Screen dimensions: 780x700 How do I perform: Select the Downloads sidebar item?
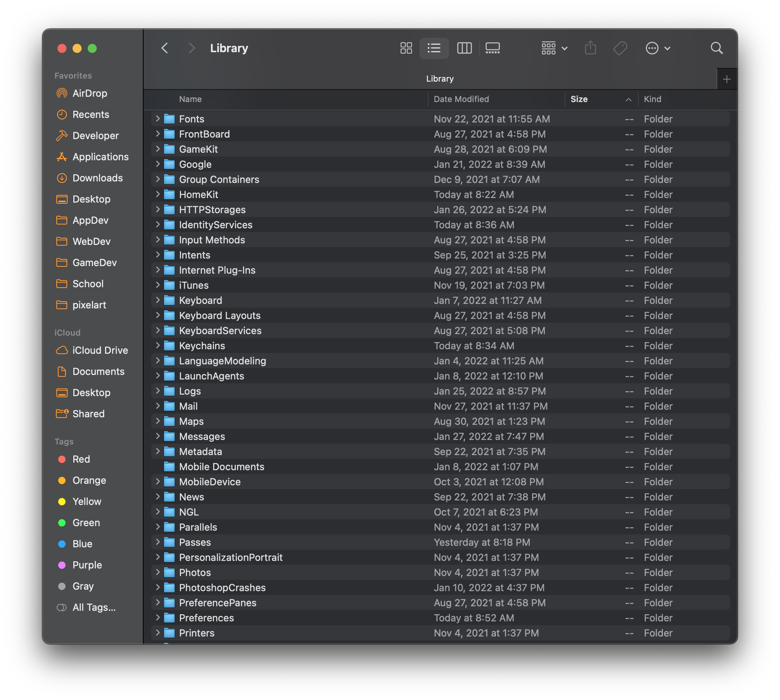coord(97,178)
